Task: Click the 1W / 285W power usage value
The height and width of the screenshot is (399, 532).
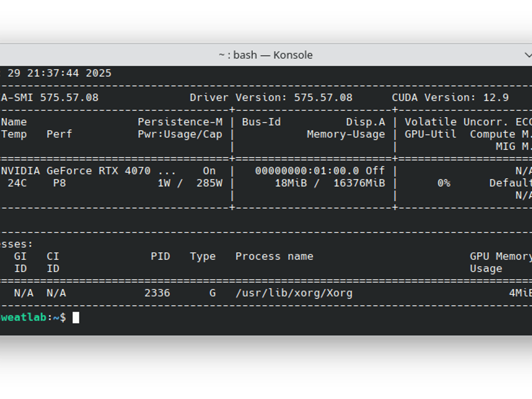Action: click(x=190, y=183)
